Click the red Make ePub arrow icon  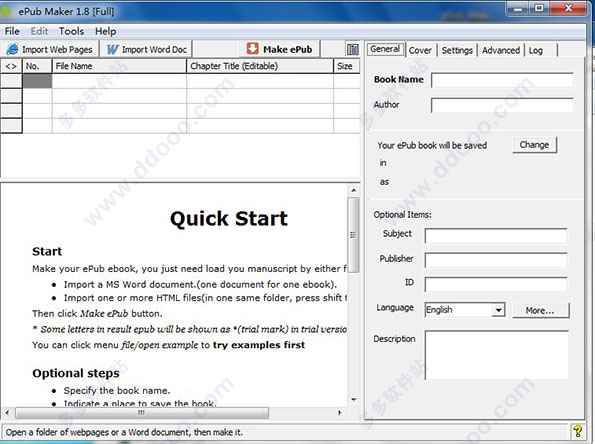pyautogui.click(x=252, y=49)
